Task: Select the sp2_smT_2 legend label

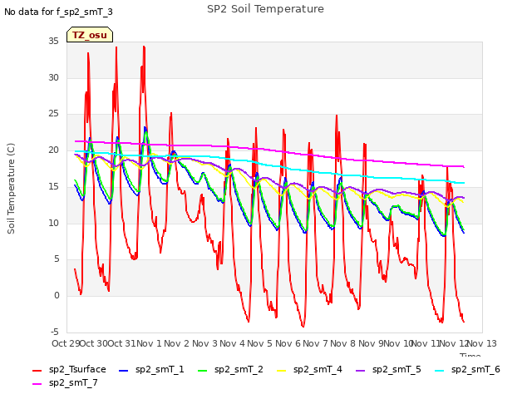Action: [x=239, y=369]
